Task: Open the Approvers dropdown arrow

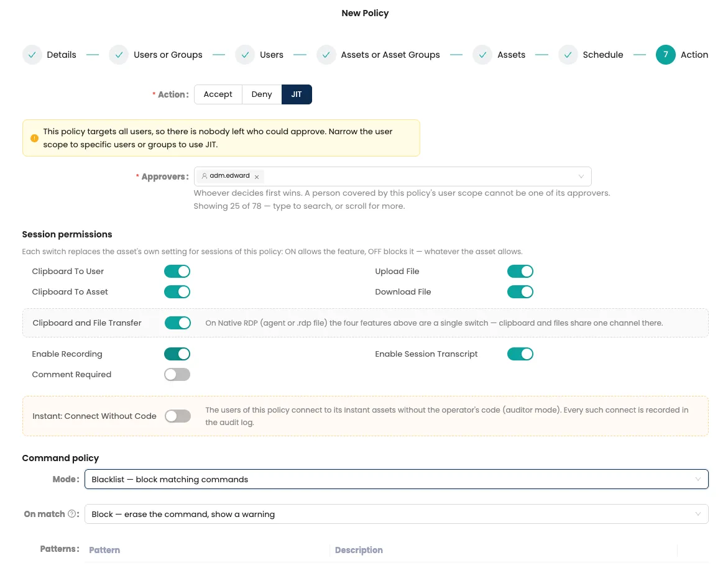Action: coord(581,176)
